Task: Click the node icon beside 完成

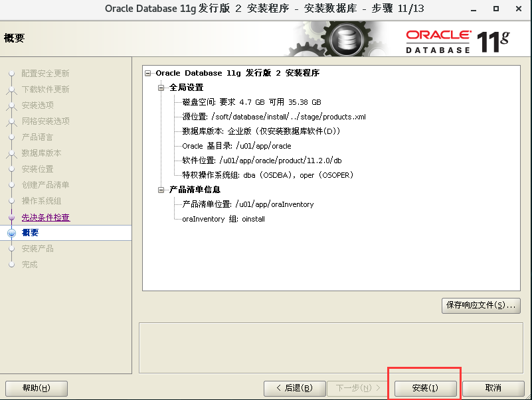Action: pos(11,263)
